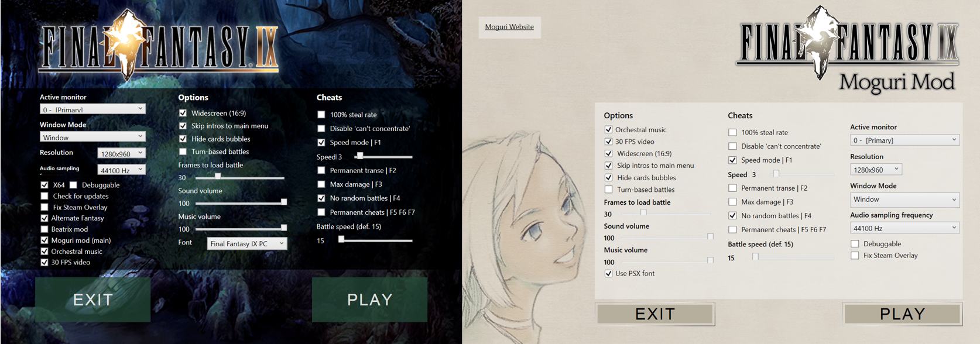This screenshot has width=980, height=344.
Task: Toggle Skip intros to main menu, dark launcher
Action: [x=183, y=126]
